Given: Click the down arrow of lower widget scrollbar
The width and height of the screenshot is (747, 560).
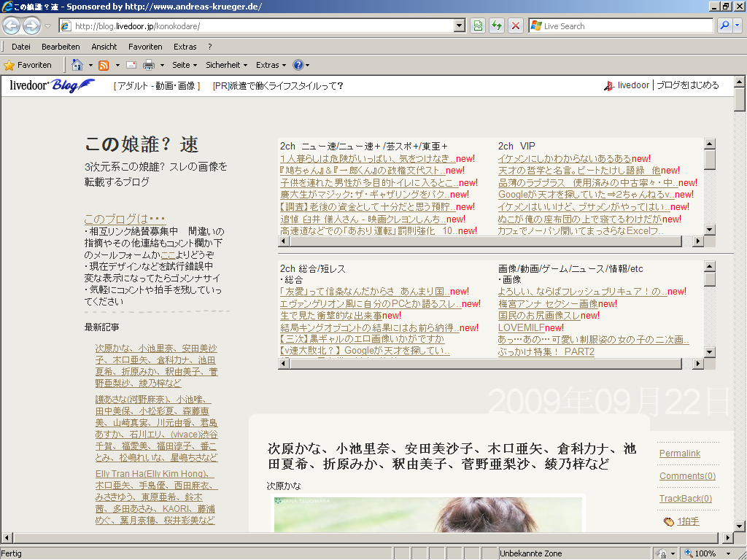Looking at the screenshot, I should (x=710, y=352).
